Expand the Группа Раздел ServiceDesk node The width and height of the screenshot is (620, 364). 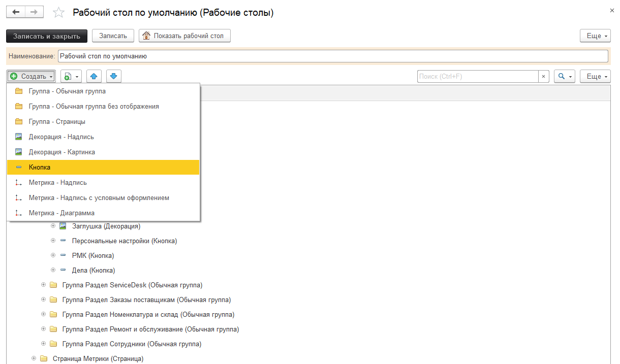click(43, 285)
